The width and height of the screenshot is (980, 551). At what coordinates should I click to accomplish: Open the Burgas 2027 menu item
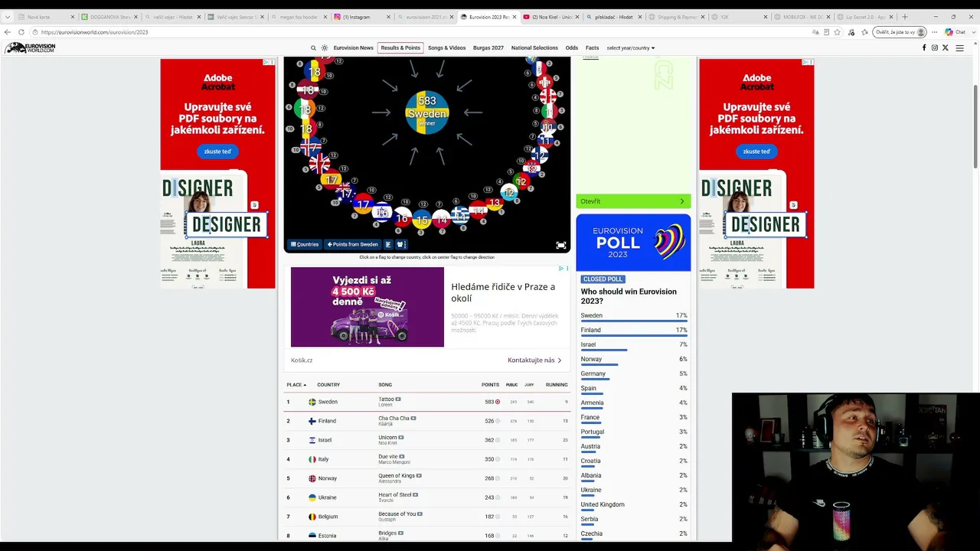(488, 48)
